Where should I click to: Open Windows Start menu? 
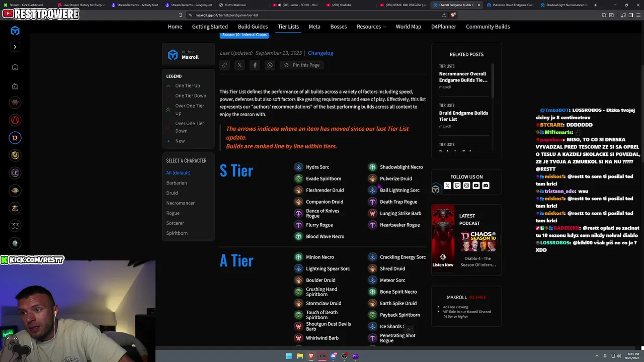[289, 356]
